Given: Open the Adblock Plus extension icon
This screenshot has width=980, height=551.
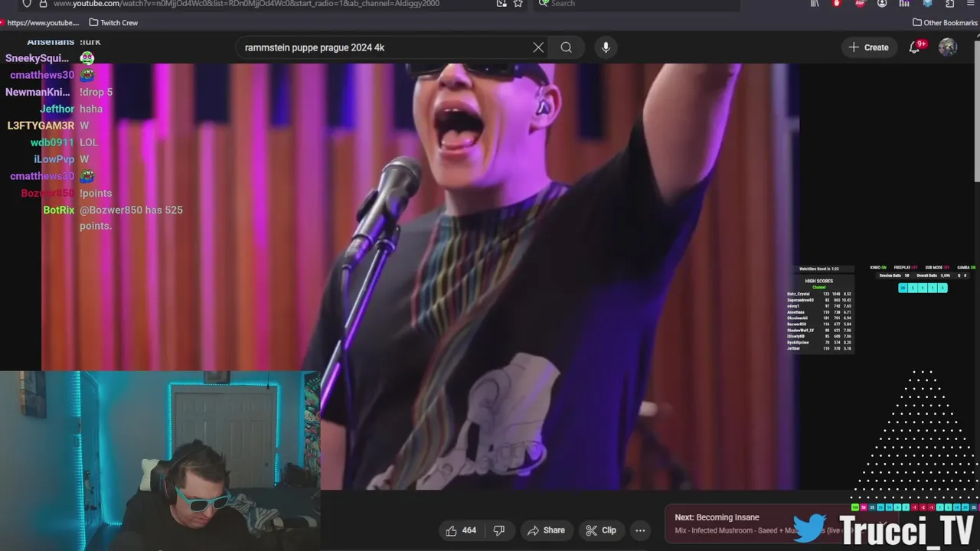Looking at the screenshot, I should click(860, 4).
